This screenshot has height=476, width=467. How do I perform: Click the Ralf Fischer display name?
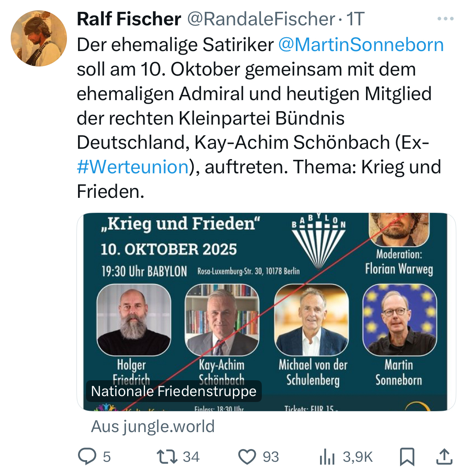(129, 19)
